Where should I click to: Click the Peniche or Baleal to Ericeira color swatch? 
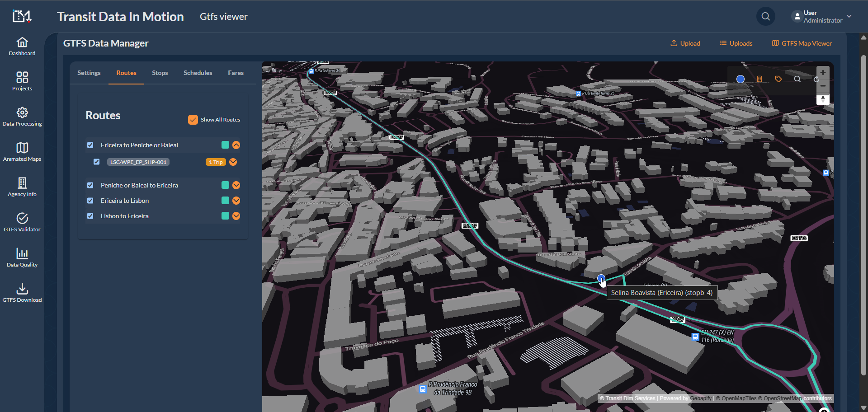pos(225,185)
